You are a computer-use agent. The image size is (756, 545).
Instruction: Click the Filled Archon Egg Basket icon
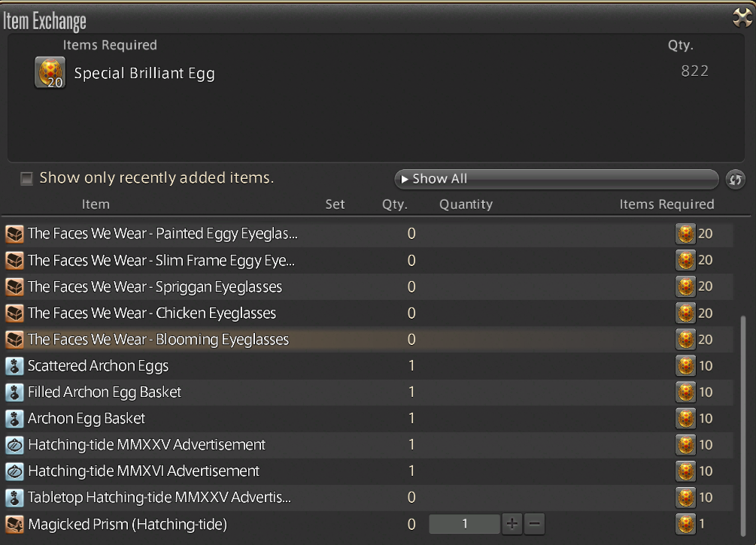(14, 392)
